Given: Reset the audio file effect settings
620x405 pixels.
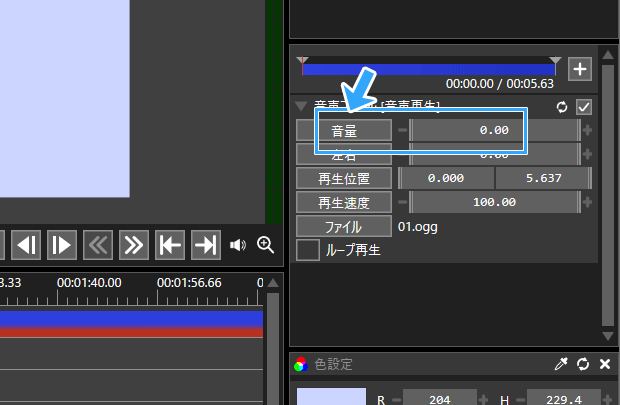Looking at the screenshot, I should (561, 107).
